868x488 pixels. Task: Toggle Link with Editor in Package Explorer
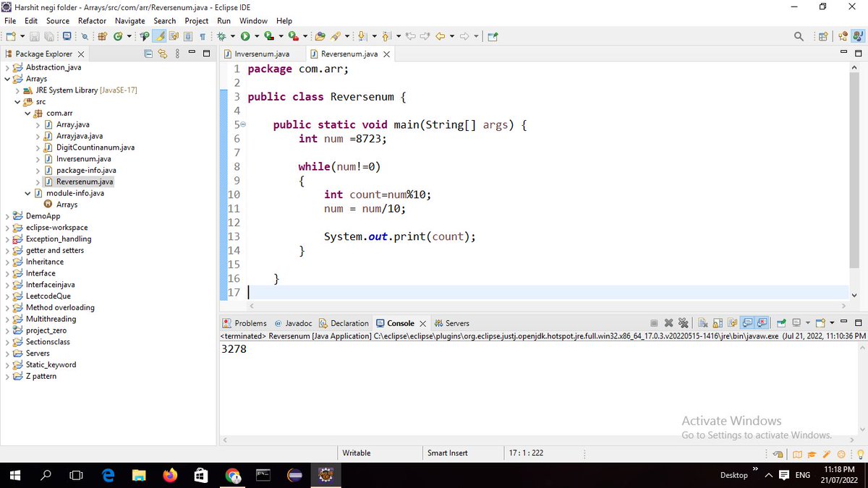point(163,53)
